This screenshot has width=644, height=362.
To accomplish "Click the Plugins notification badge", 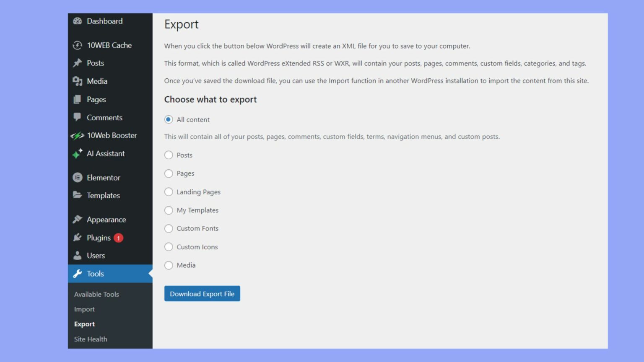I will coord(118,238).
